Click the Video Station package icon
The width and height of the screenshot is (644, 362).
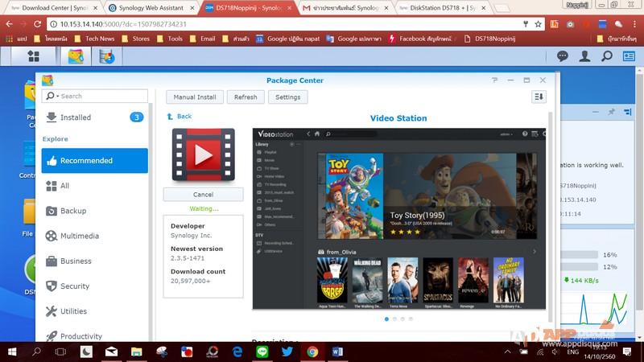(204, 154)
